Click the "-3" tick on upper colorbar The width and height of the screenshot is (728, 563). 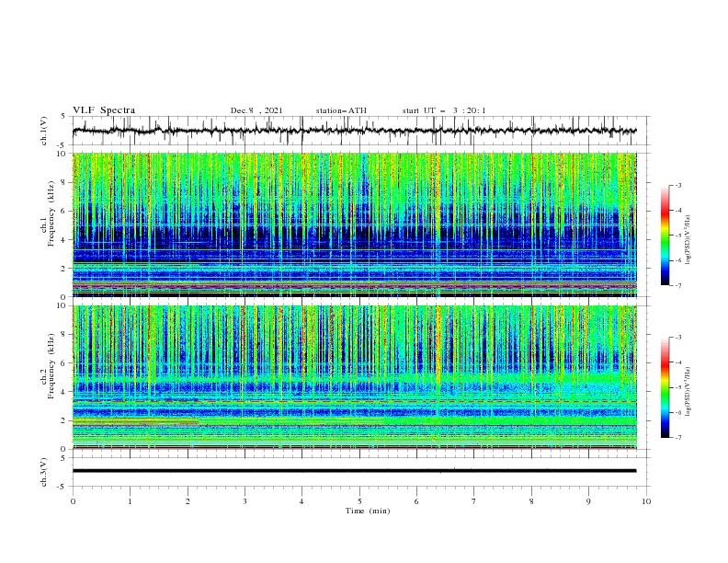pos(678,185)
